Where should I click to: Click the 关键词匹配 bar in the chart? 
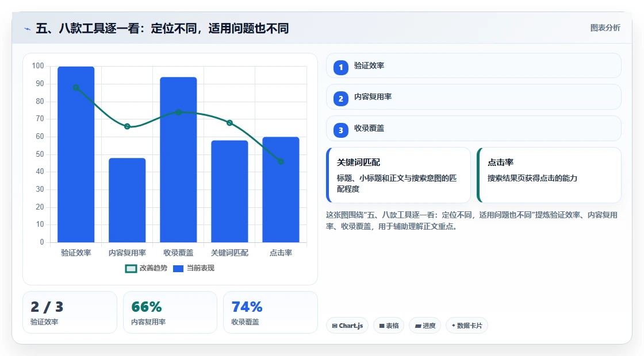pos(229,191)
